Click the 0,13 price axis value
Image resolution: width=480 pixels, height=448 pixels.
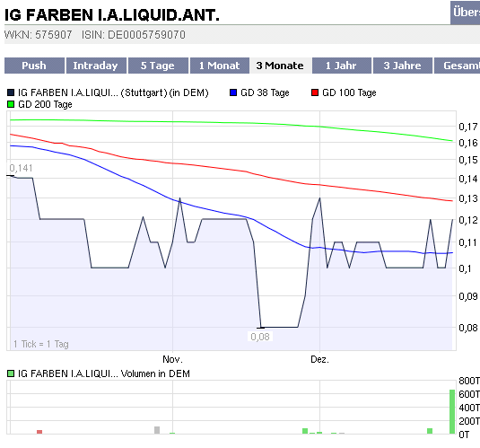[x=468, y=198]
